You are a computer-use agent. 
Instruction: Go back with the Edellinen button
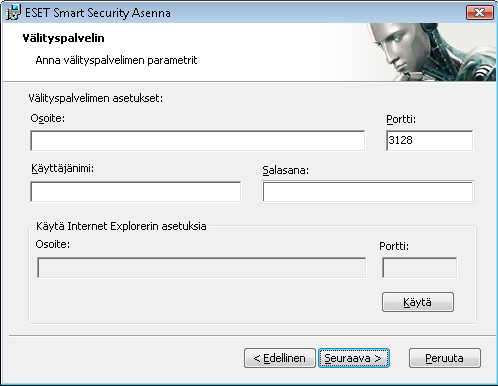(280, 358)
